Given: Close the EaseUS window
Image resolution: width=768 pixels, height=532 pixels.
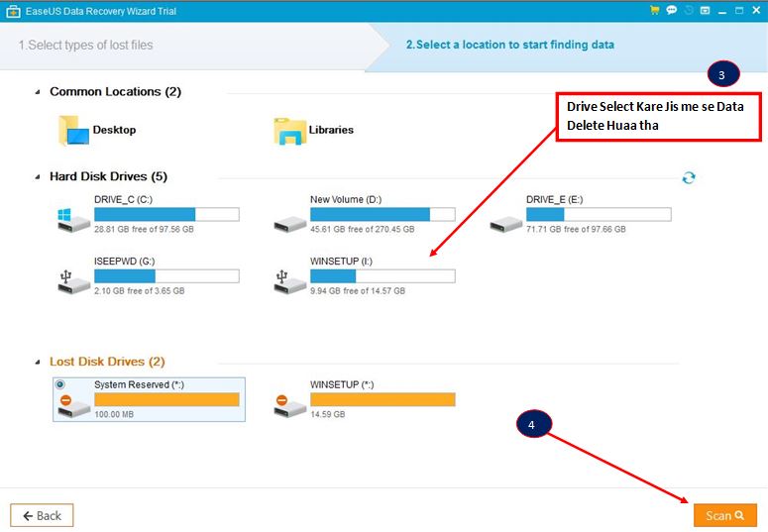Looking at the screenshot, I should tap(756, 10).
